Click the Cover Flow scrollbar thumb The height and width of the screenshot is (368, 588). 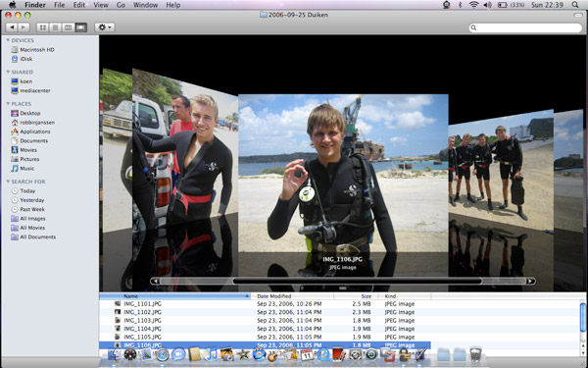(357, 281)
